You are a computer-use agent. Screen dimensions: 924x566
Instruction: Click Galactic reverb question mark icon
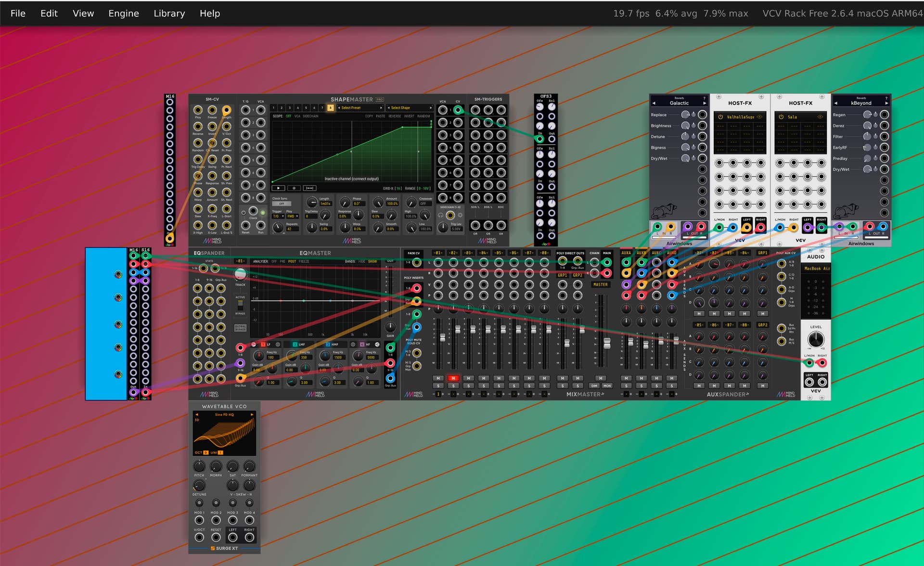click(x=705, y=98)
